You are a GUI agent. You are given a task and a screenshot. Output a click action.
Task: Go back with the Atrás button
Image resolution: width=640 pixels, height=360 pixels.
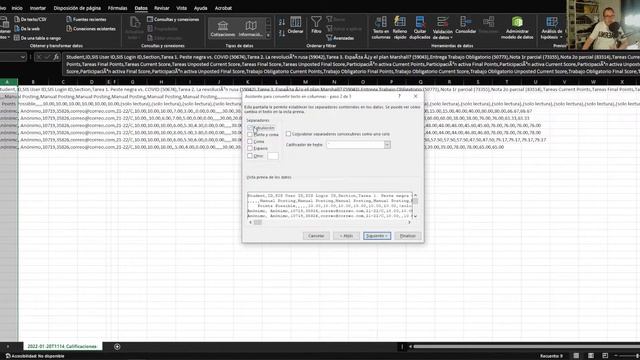click(x=346, y=236)
